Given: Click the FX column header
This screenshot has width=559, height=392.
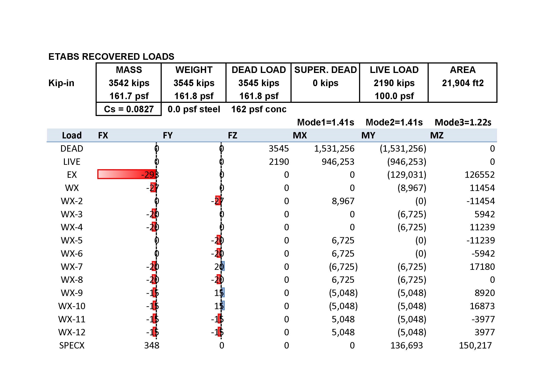Looking at the screenshot, I should point(103,135).
